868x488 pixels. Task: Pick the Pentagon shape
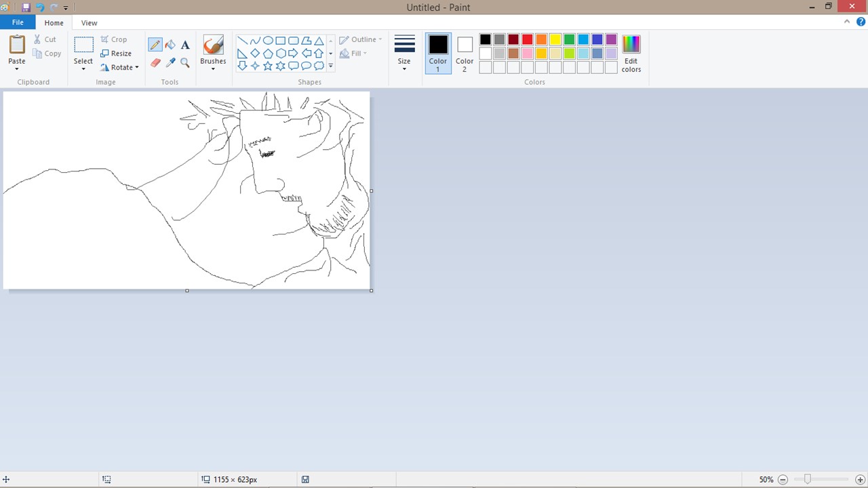[268, 54]
